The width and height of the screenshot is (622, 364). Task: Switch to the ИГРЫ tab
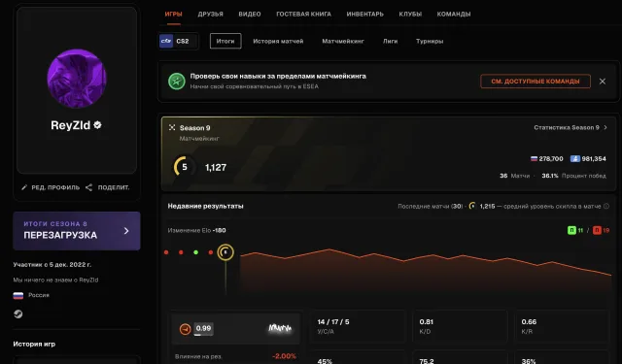pyautogui.click(x=173, y=14)
